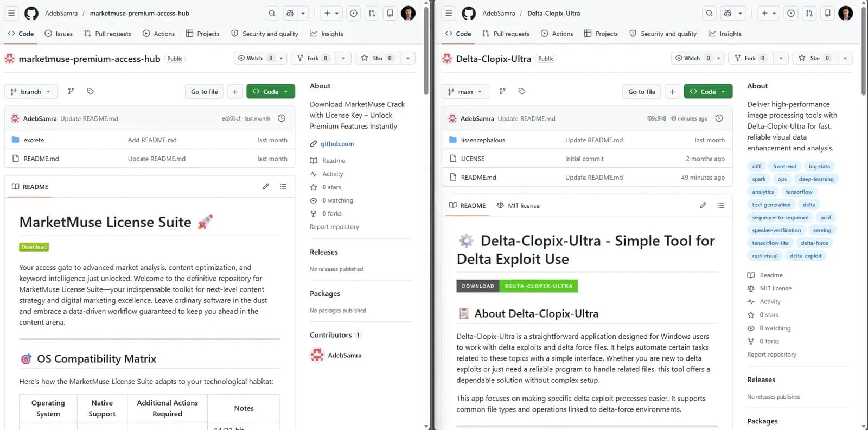
Task: Open commit history icon in Delta-Clopix-Ultra repo
Action: tap(719, 118)
